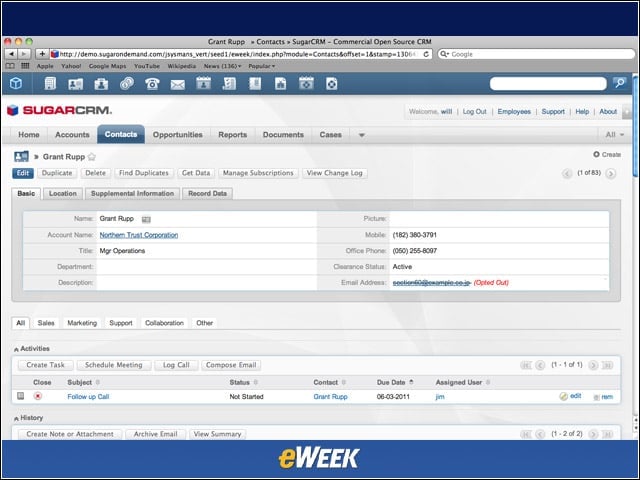Click Safari add bookmark plus button

(x=42, y=54)
